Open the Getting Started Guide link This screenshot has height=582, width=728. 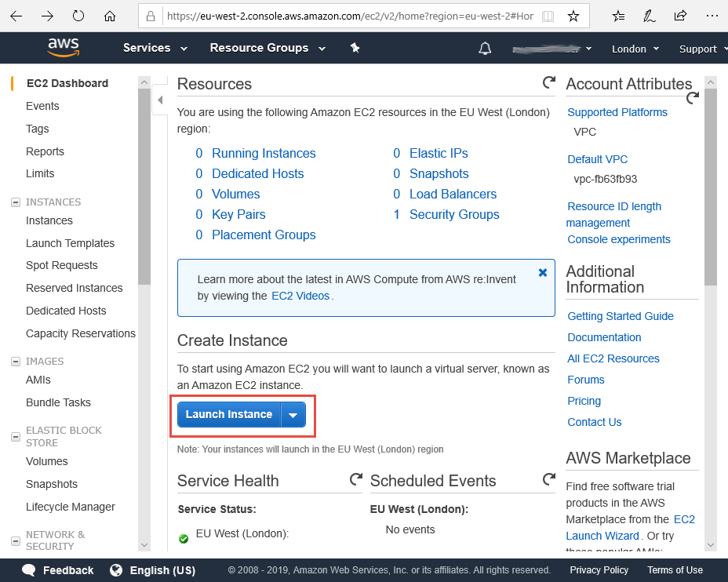click(621, 316)
